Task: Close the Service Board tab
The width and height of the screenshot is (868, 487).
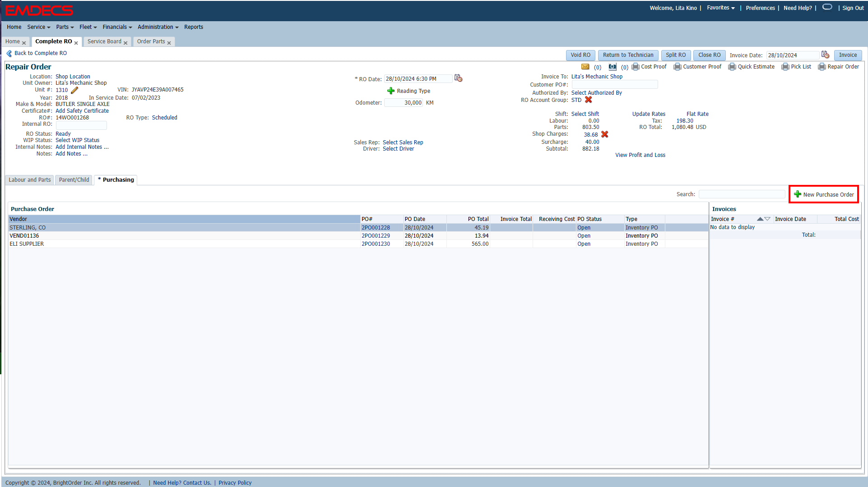Action: click(125, 43)
